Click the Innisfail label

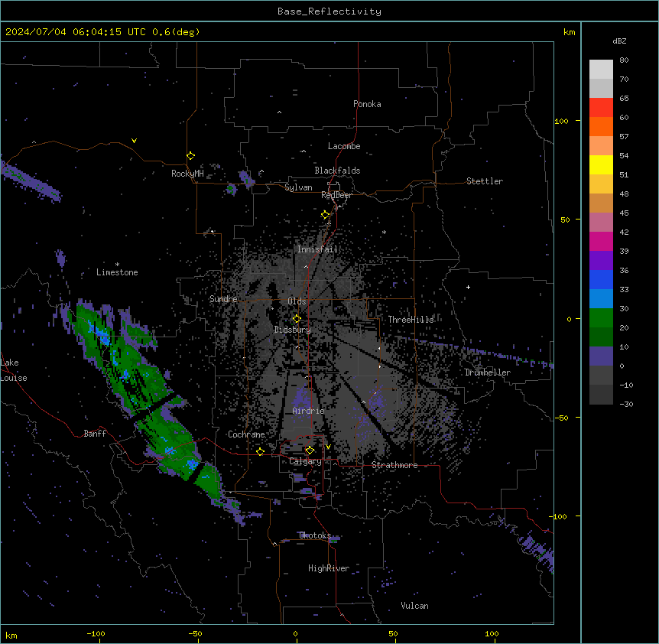[x=317, y=249]
